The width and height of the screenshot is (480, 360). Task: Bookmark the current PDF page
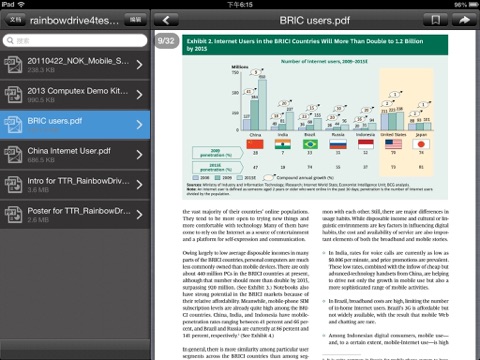tap(436, 20)
